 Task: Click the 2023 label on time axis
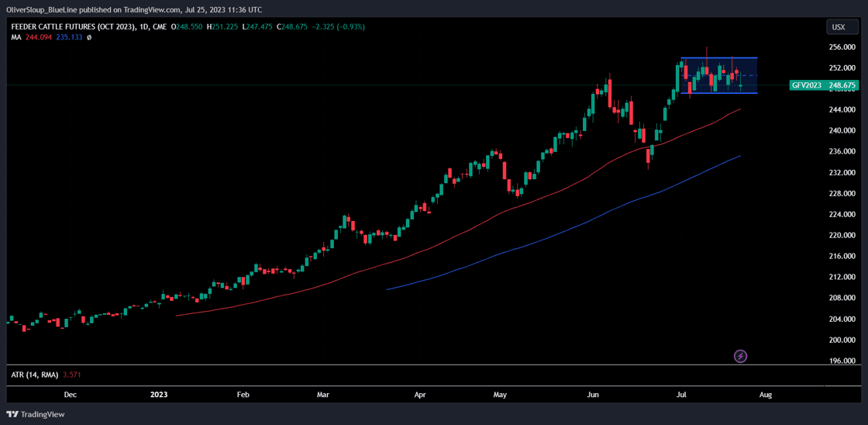click(159, 395)
